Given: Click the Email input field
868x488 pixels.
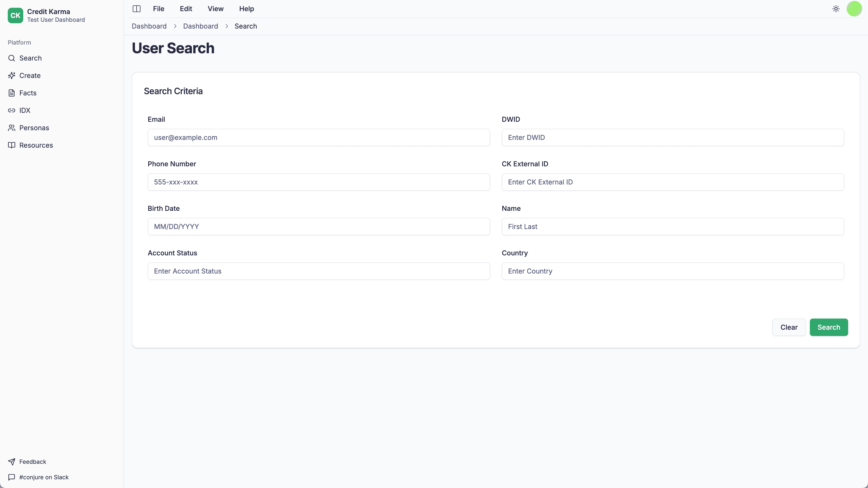Looking at the screenshot, I should click(x=318, y=137).
